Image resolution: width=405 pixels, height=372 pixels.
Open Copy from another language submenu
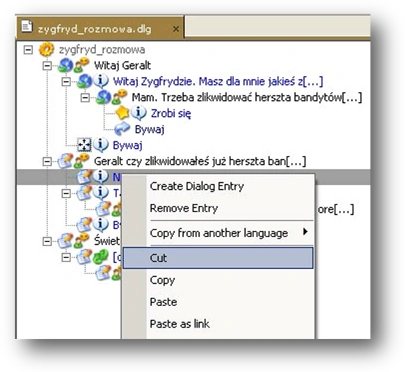218,233
